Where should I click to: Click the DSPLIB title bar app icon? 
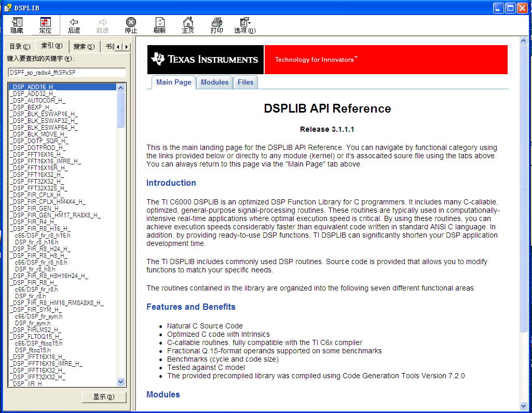(x=8, y=8)
